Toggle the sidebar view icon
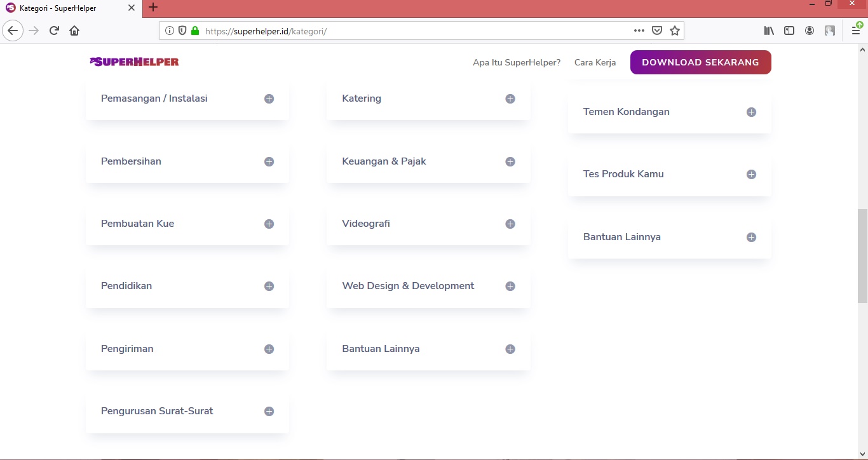The height and width of the screenshot is (460, 868). coord(789,30)
